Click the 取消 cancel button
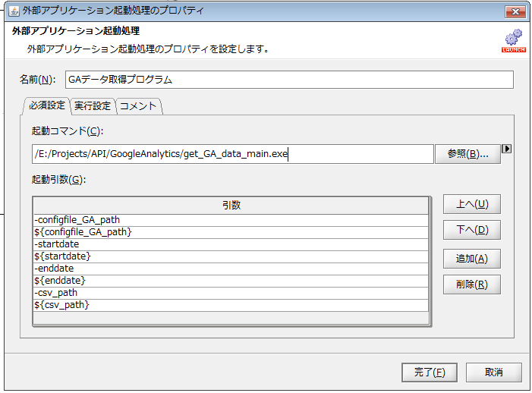 pyautogui.click(x=493, y=373)
